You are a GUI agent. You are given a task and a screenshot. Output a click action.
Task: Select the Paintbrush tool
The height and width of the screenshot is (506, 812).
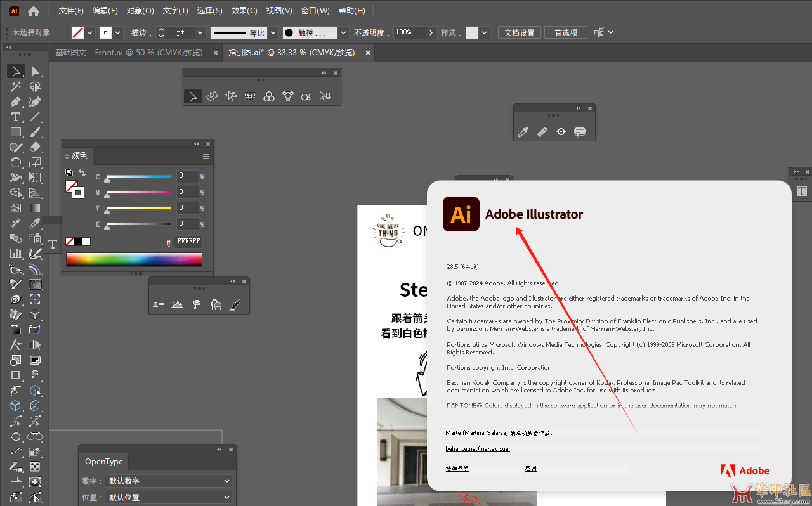(x=36, y=132)
